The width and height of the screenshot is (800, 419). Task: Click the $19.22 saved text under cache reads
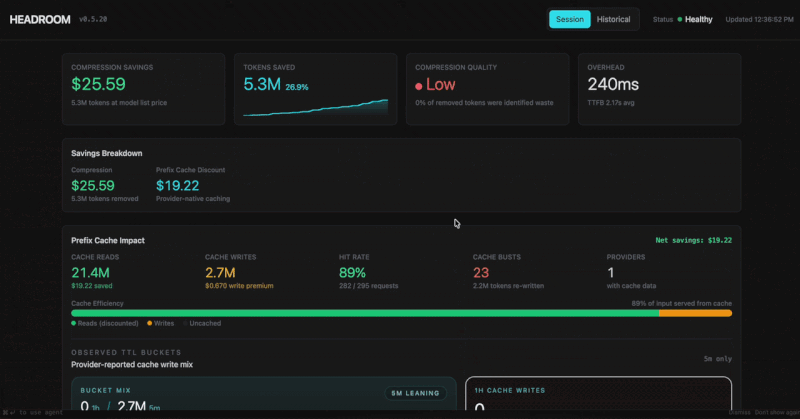pos(92,286)
